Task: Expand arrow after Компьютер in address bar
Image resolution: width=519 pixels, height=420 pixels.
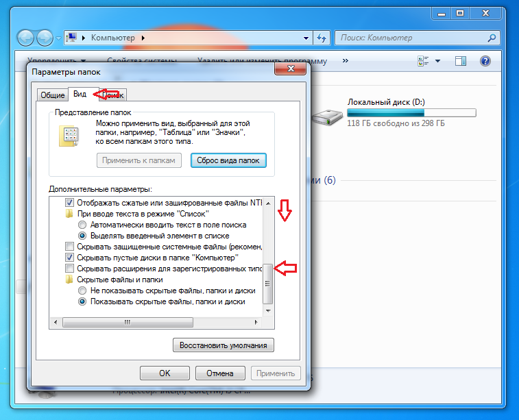Action: pyautogui.click(x=143, y=38)
